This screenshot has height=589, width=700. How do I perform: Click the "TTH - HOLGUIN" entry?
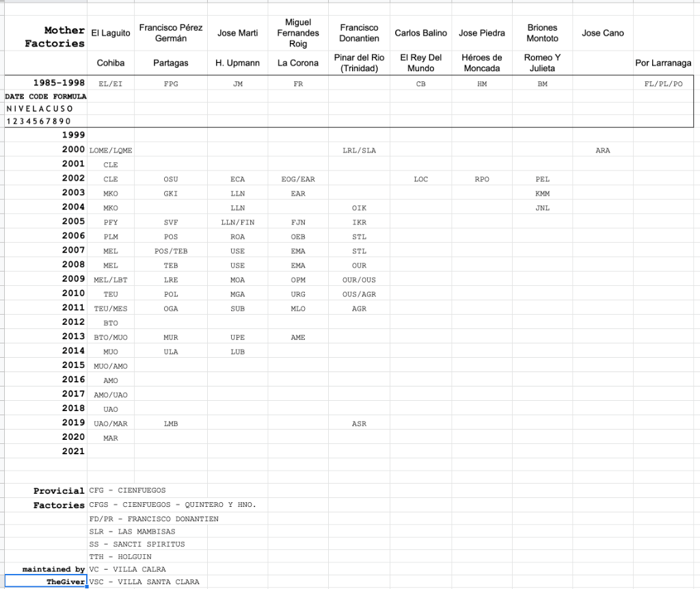coord(120,556)
